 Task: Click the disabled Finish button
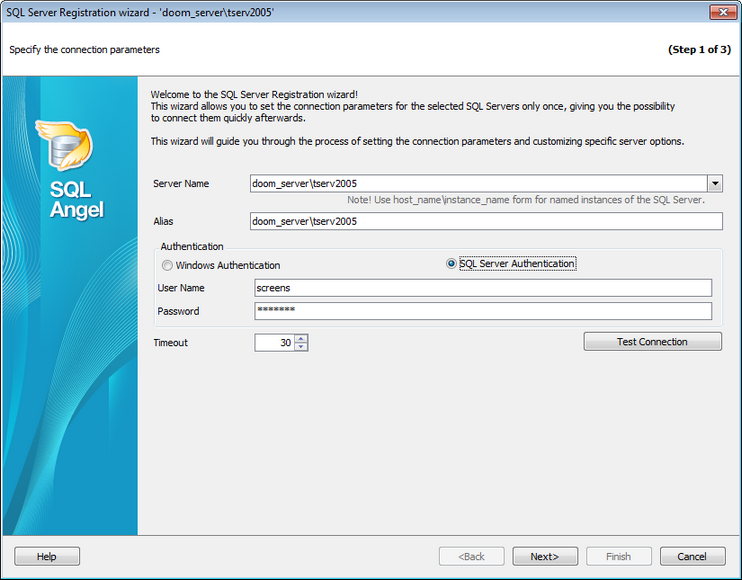618,556
